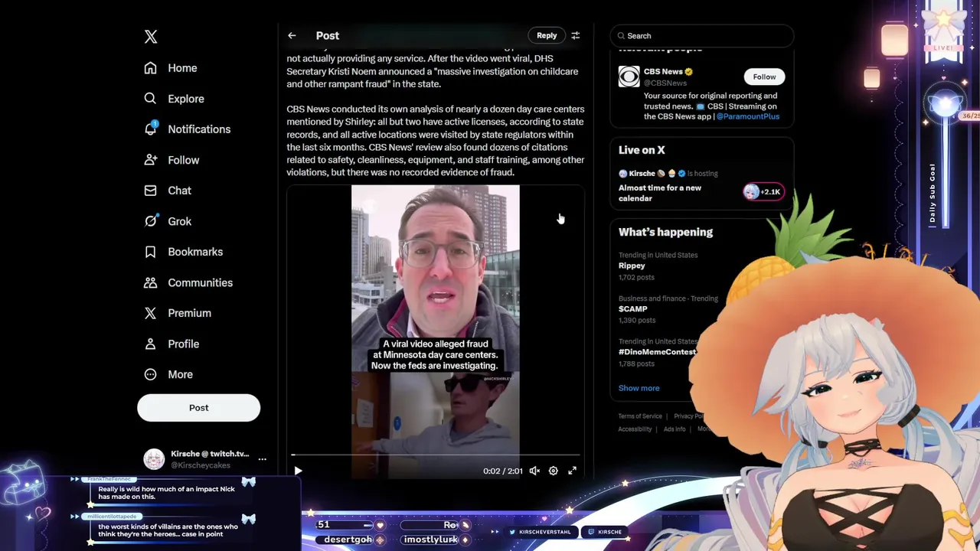
Task: Click the X logo in the sidebar
Action: coord(151,37)
